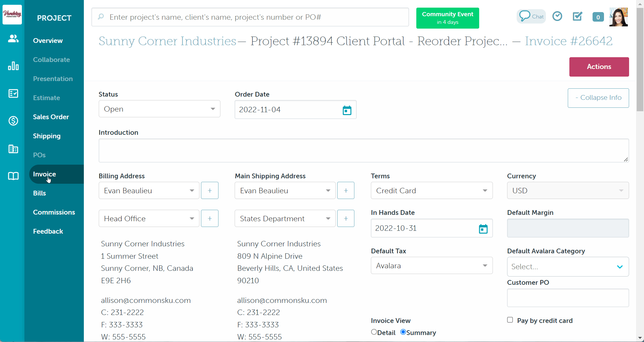The image size is (644, 342).
Task: Check the Pay by credit card box
Action: coord(510,320)
